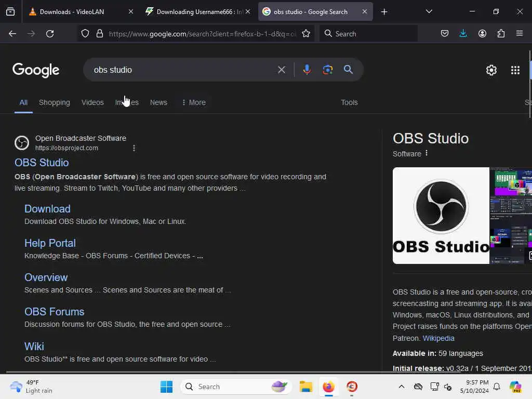The image size is (532, 399).
Task: Open the Google apps grid
Action: pyautogui.click(x=515, y=70)
